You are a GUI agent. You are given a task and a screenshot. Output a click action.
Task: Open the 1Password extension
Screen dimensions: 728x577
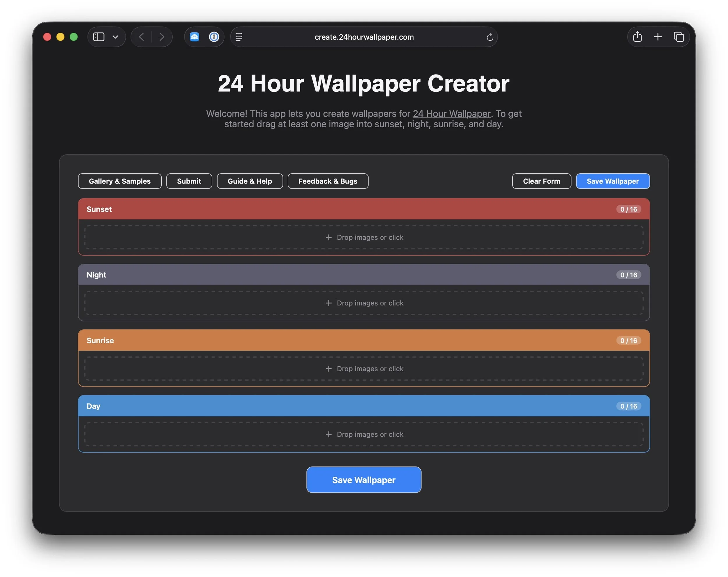click(214, 37)
